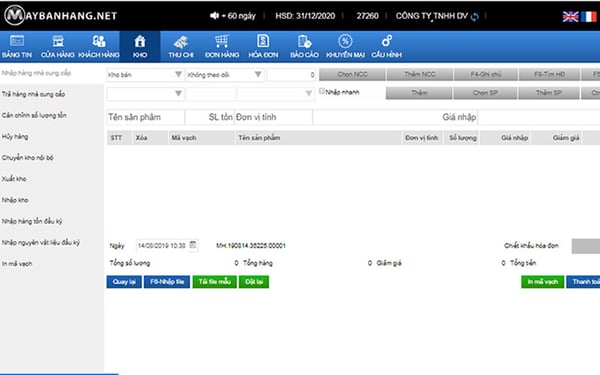The height and width of the screenshot is (375, 600).
Task: Click the Thêm button beside Nhập nhanh
Action: (419, 93)
